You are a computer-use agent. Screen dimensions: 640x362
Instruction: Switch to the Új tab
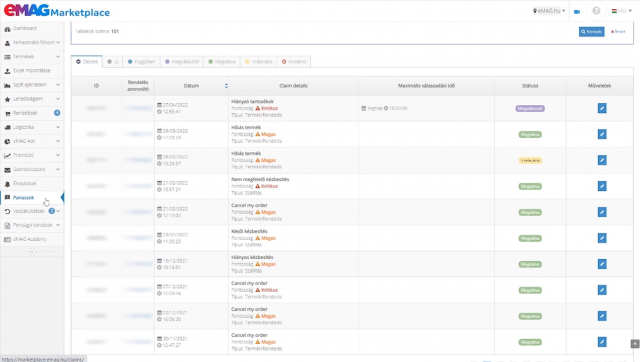coord(113,62)
